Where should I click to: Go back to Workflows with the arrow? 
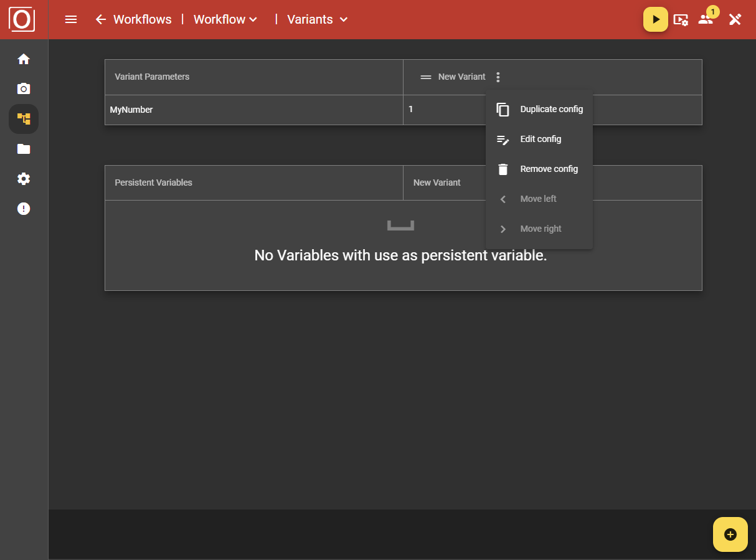click(100, 19)
